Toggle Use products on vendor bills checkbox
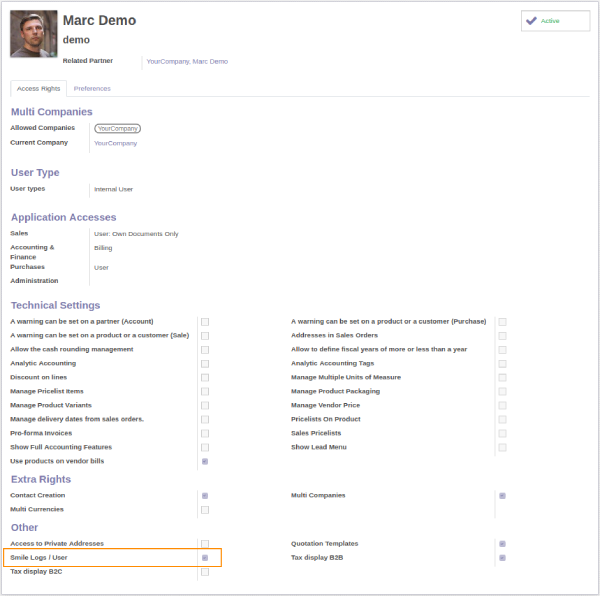 pos(205,462)
